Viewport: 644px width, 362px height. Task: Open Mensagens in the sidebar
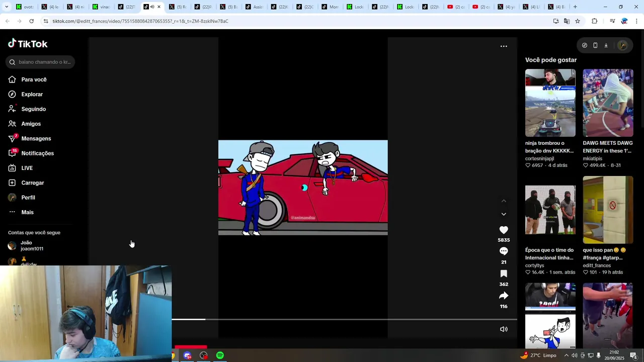coord(36,139)
